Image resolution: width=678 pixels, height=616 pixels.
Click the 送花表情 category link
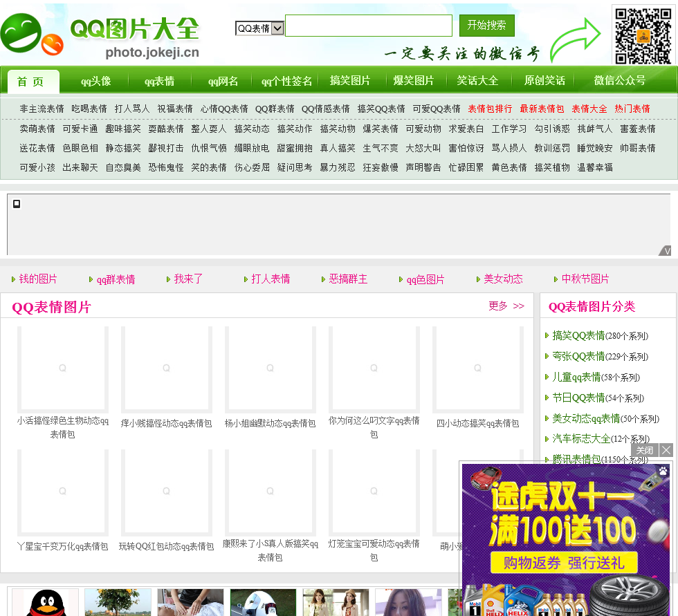tap(37, 148)
